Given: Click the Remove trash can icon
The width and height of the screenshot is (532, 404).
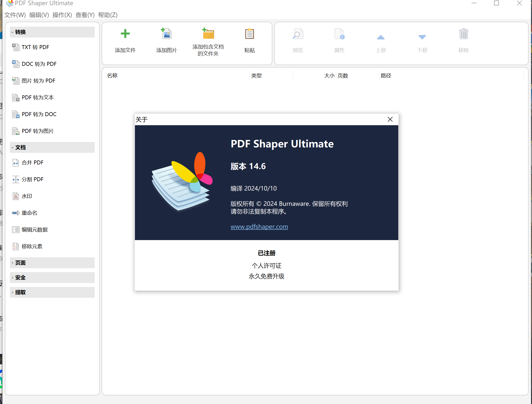Looking at the screenshot, I should (463, 34).
